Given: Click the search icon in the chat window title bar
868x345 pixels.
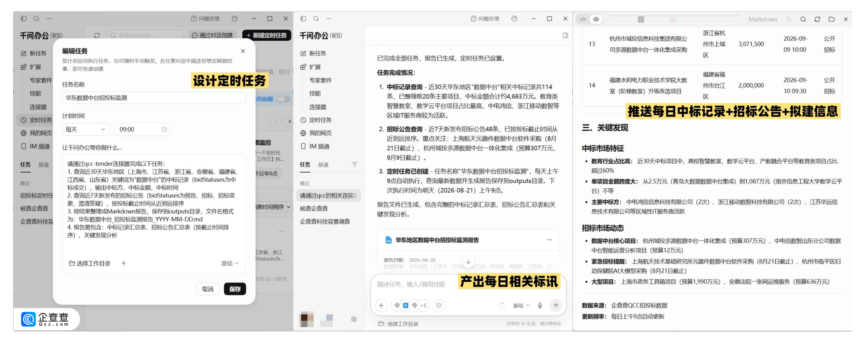Looking at the screenshot, I should (x=316, y=19).
